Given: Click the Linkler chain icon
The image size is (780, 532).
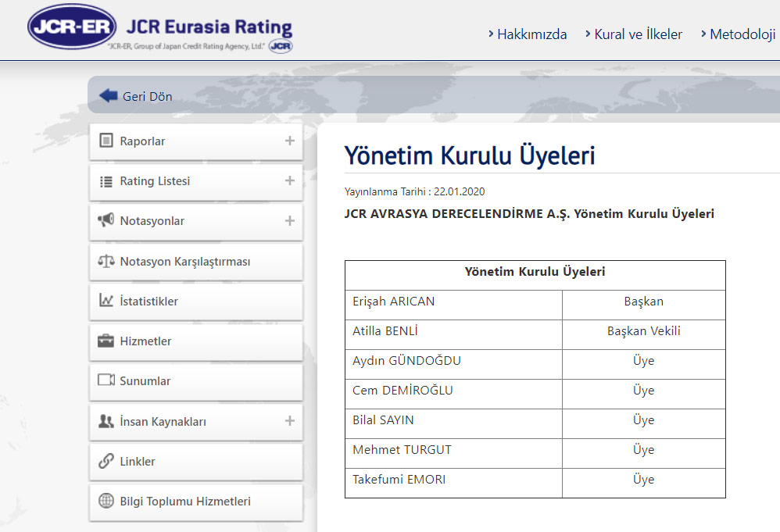Looking at the screenshot, I should pyautogui.click(x=106, y=462).
